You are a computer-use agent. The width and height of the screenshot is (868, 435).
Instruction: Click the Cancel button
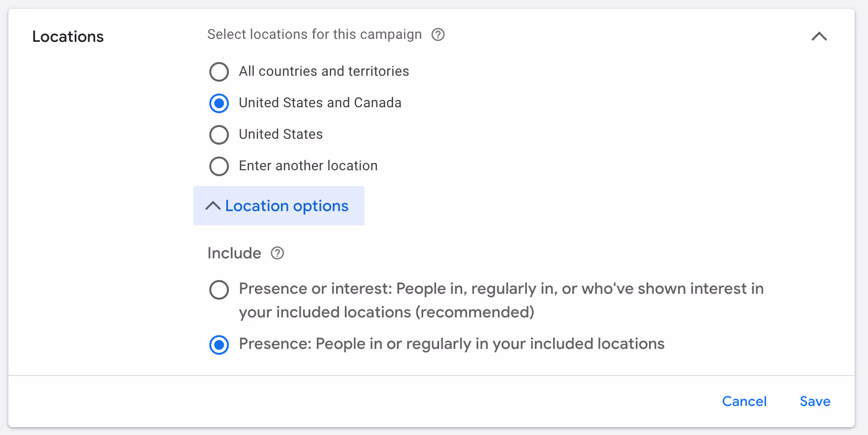744,402
